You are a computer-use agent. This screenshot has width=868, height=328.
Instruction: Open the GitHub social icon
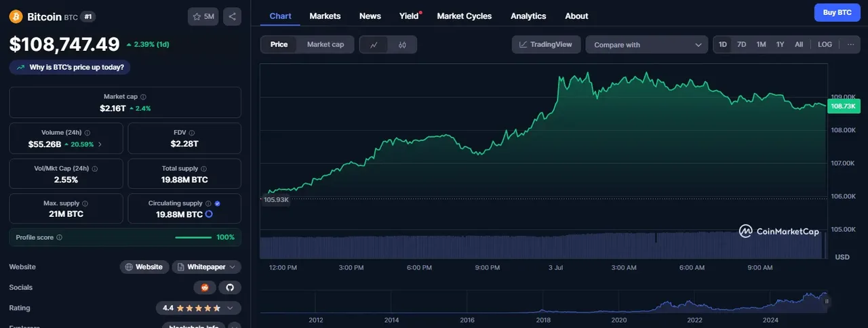pos(230,287)
